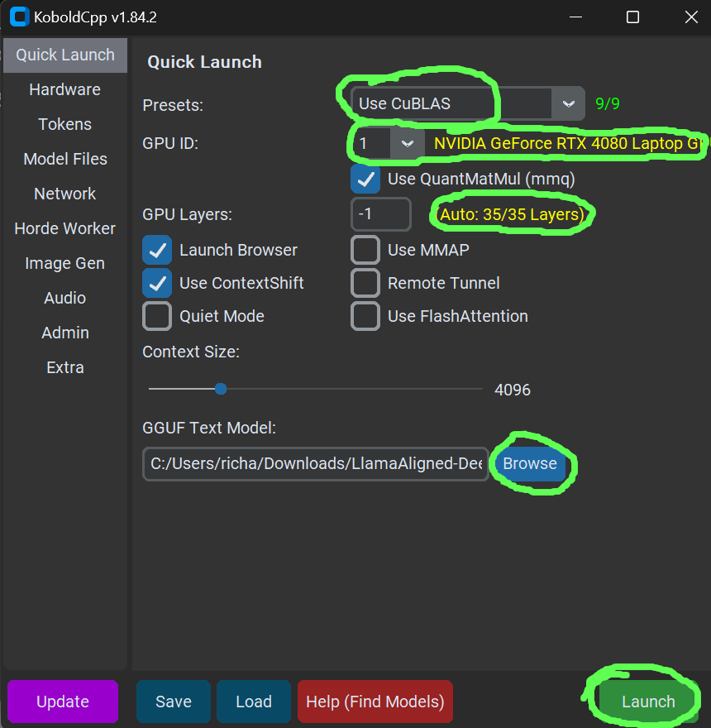Enable Quiet Mode

(x=157, y=316)
